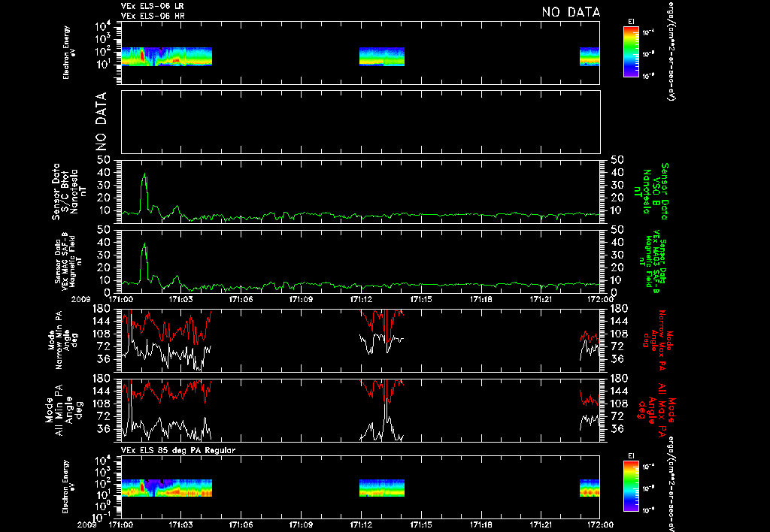The height and width of the screenshot is (532, 770).
Task: Click the 'Electron Energy eV' label of top spectrogram
Action: 68,53
